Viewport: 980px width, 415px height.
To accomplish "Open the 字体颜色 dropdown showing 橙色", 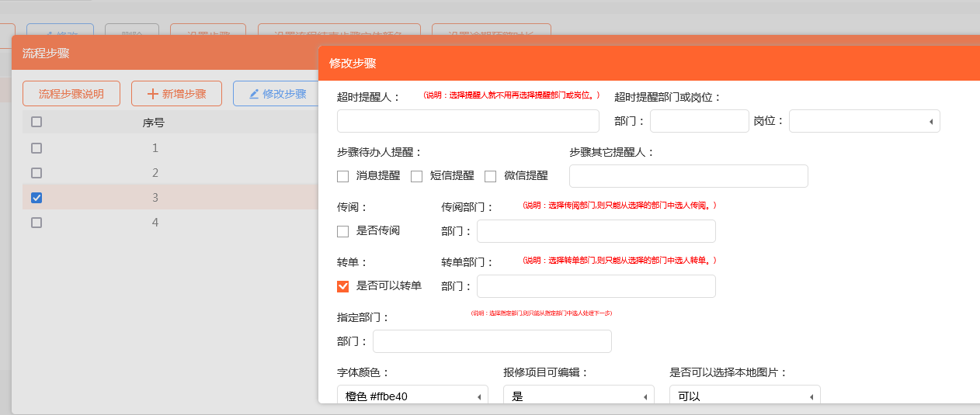I will coord(412,396).
